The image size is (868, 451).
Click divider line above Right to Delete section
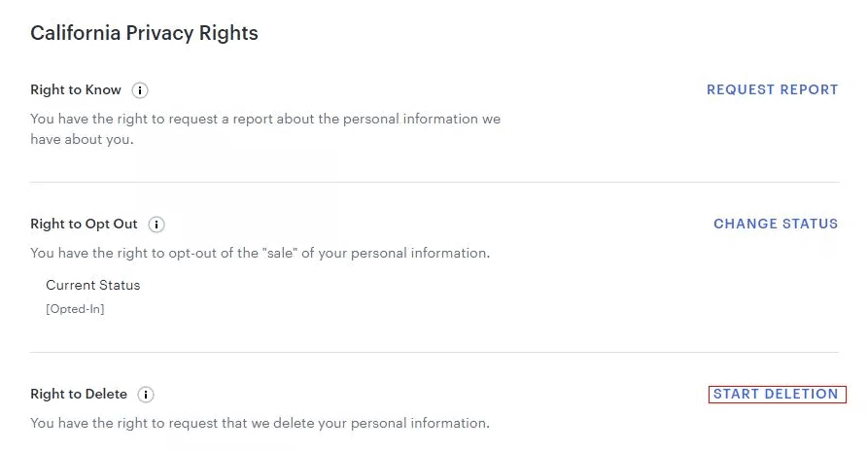434,352
